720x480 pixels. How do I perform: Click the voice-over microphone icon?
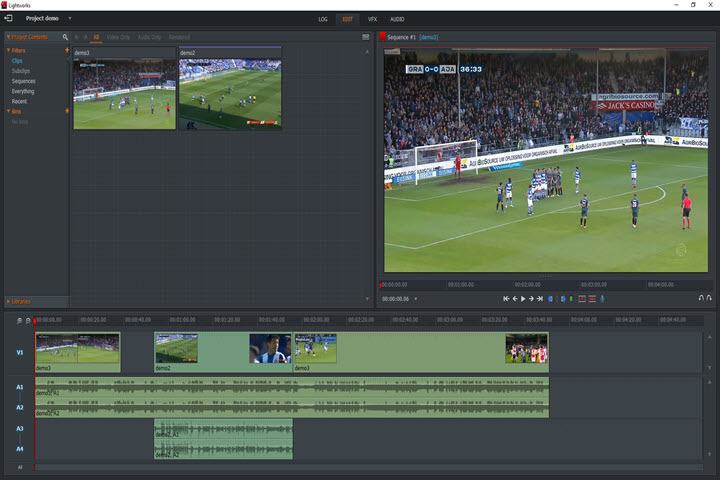[x=602, y=299]
